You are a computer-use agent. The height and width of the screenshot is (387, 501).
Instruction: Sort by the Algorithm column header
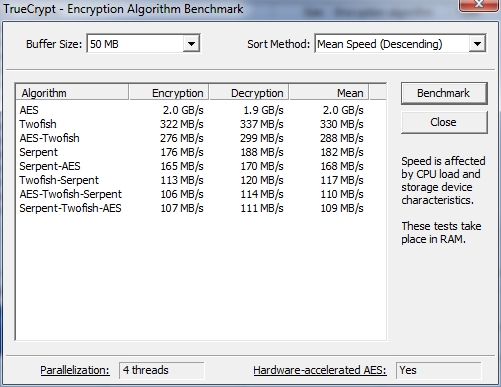click(x=72, y=93)
